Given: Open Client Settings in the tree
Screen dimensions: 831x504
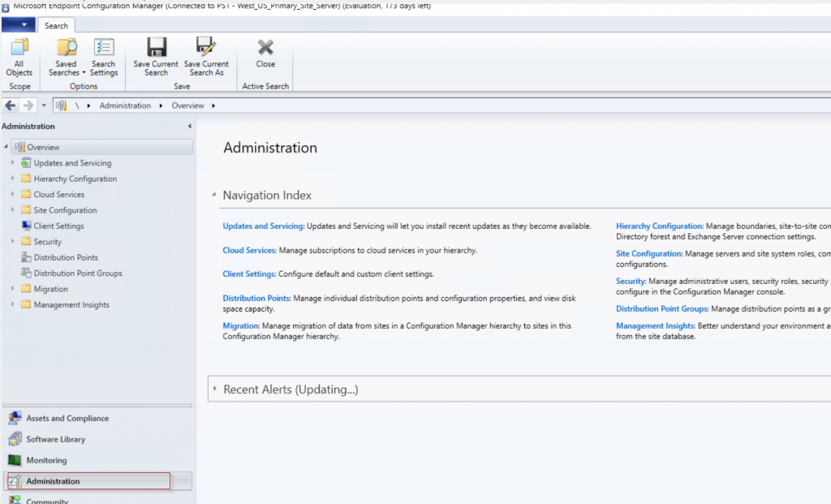Looking at the screenshot, I should coord(58,226).
